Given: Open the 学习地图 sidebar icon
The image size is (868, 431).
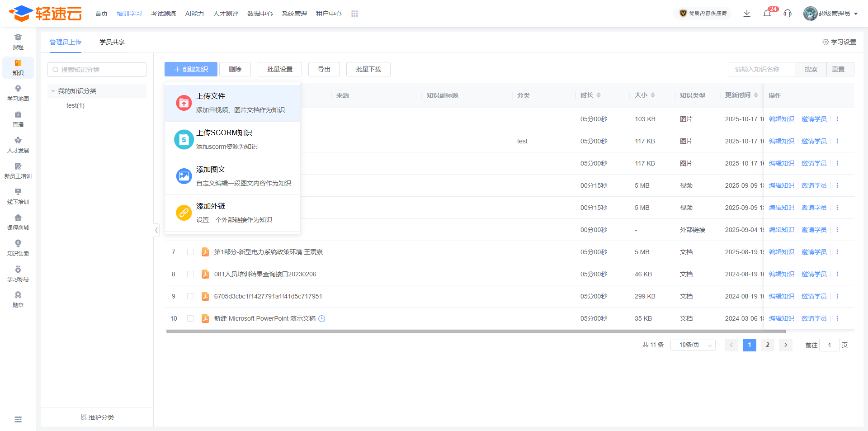Looking at the screenshot, I should [x=18, y=94].
